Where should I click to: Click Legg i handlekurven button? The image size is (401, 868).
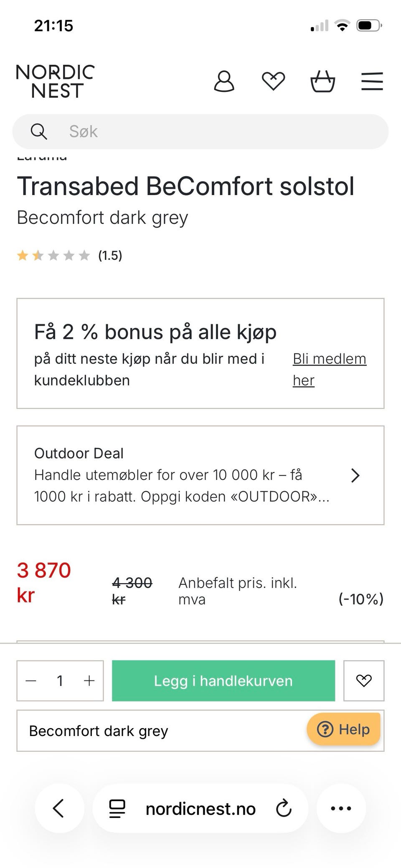click(x=223, y=681)
